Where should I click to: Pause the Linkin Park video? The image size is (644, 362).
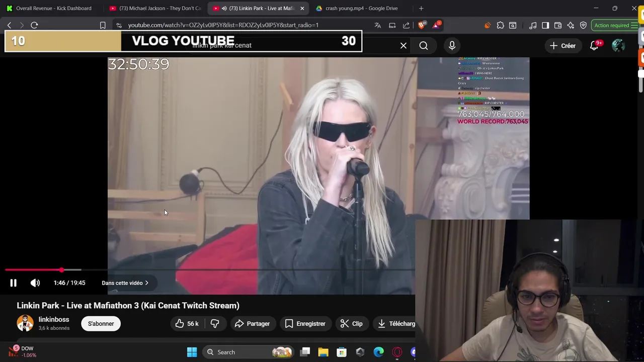point(13,283)
